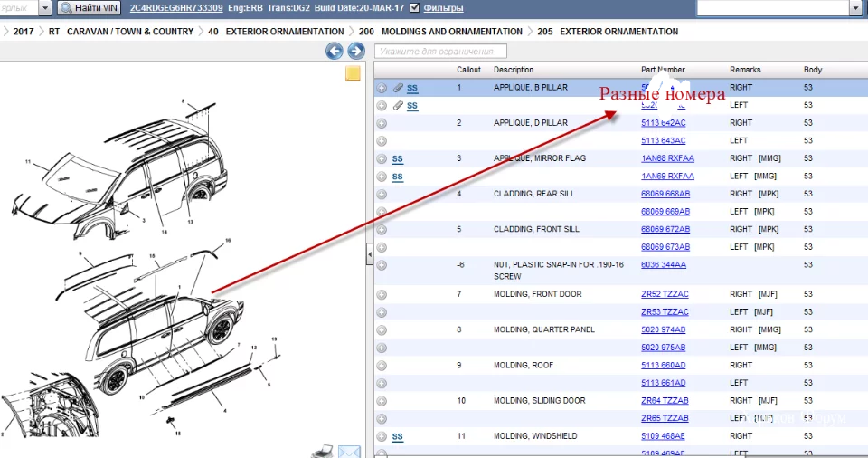This screenshot has width=868, height=458.
Task: Go to the 40 - Exterior Ornamentation breadcrumb
Action: pos(276,32)
